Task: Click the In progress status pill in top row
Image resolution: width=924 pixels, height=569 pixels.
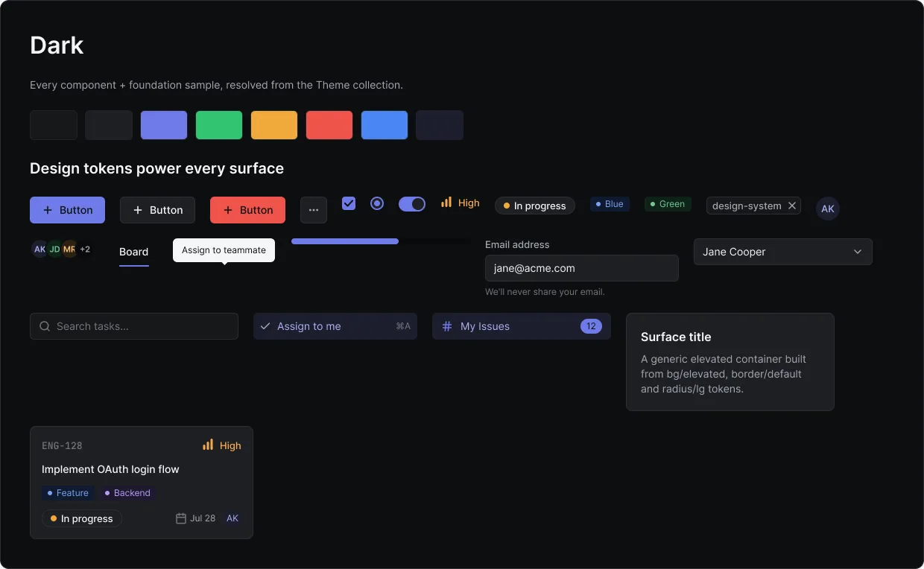Action: coord(535,206)
